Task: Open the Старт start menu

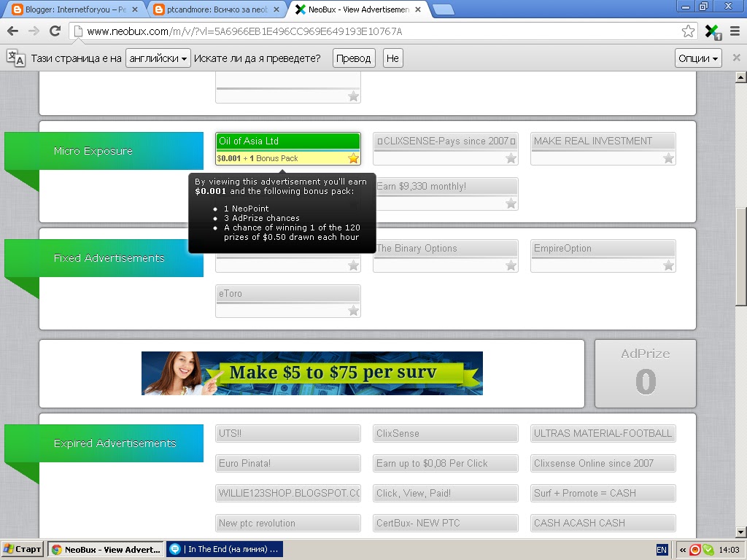Action: (x=23, y=550)
